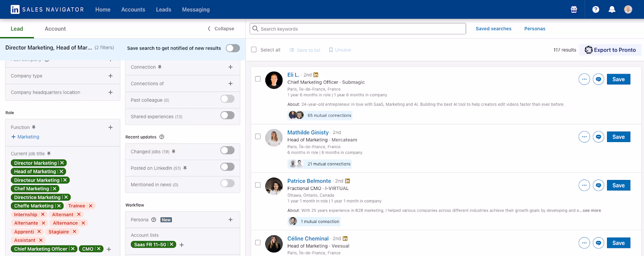
Task: Open more options for Patrice Belmonte
Action: pos(584,185)
